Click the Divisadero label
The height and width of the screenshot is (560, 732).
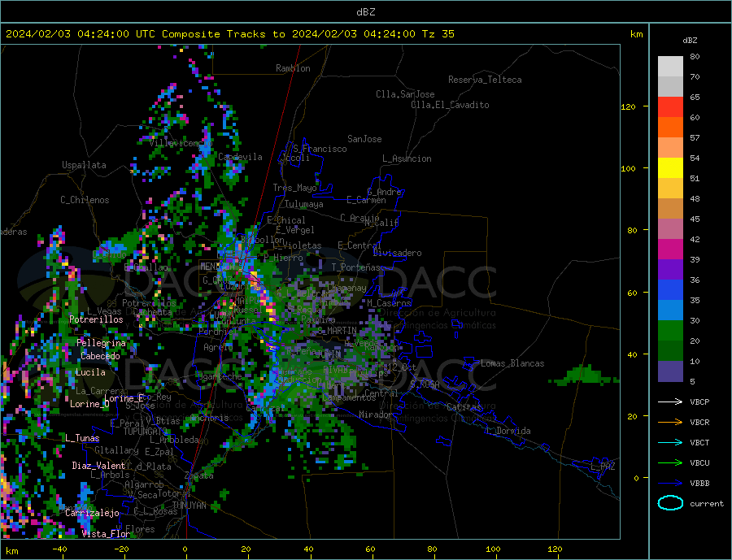(397, 253)
